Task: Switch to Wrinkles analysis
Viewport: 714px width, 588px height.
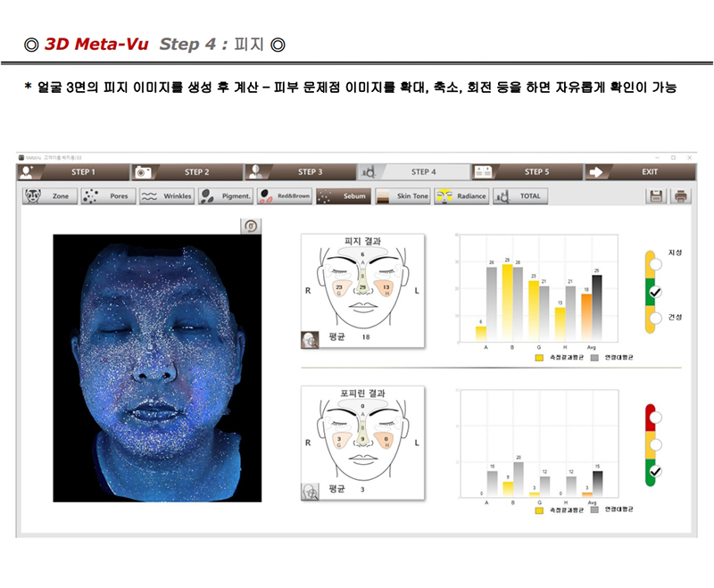Action: tap(165, 196)
